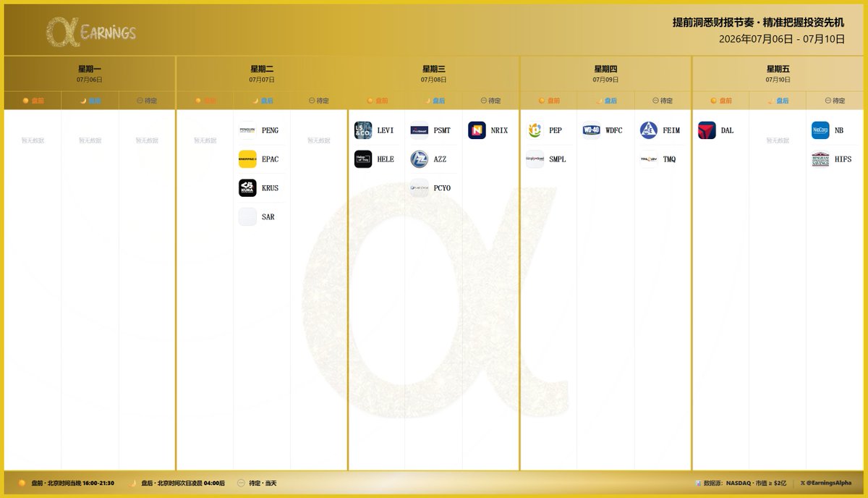Click the PENG Penguin company logo

point(247,130)
